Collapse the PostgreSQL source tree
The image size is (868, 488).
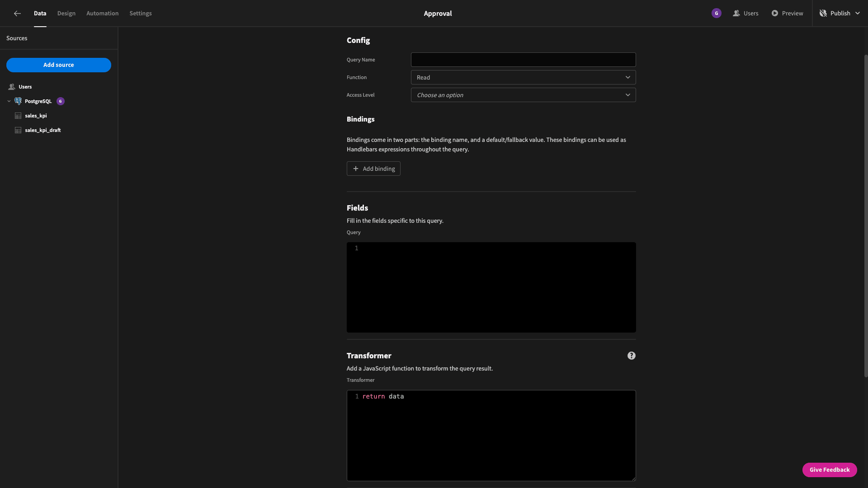pos(9,101)
